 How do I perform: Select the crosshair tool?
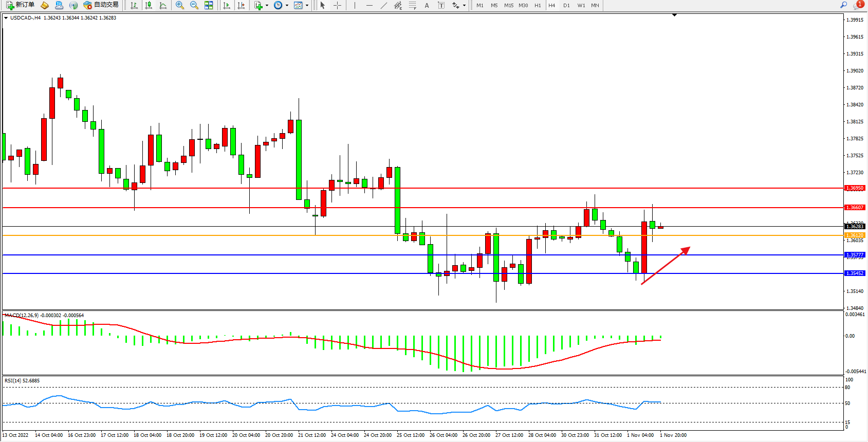338,5
